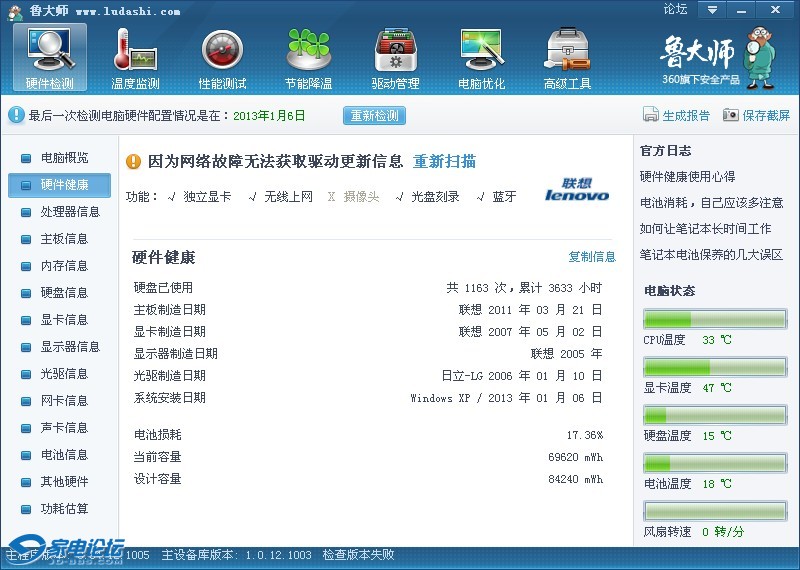
Task: Select 处理器信息 in the sidebar
Action: point(70,212)
